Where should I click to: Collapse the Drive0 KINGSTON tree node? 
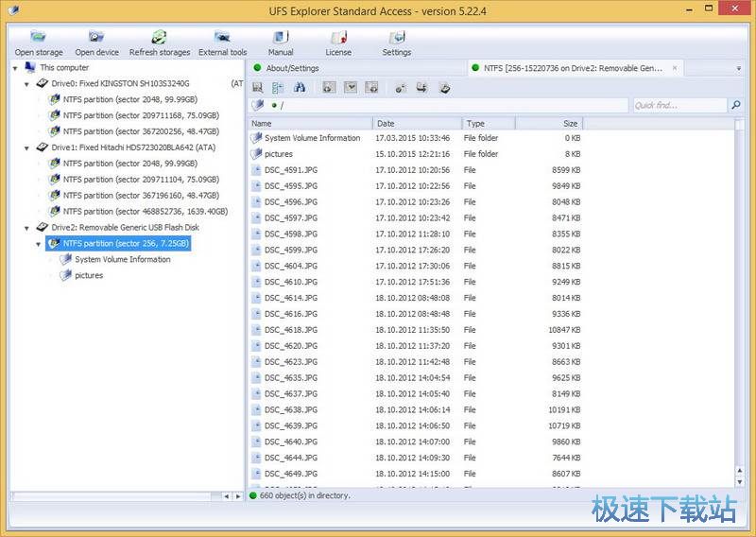pos(27,84)
